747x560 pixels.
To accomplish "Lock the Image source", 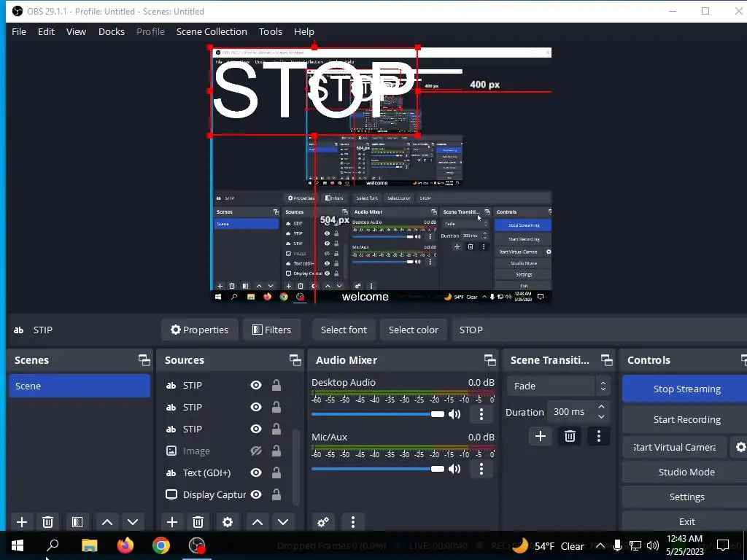I will coord(276,451).
